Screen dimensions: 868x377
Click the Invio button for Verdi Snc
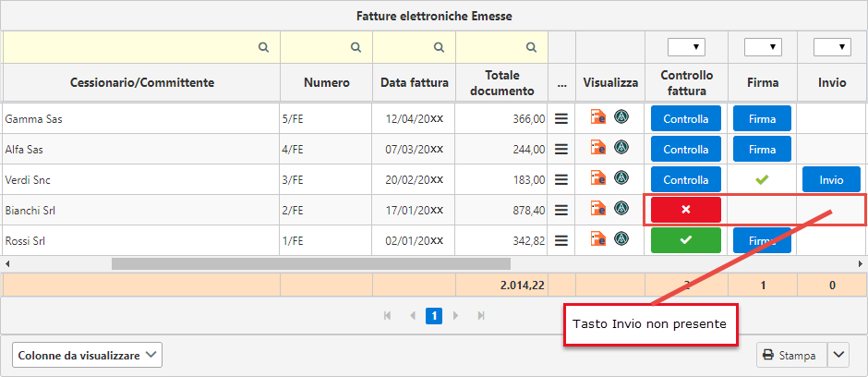[x=831, y=179]
